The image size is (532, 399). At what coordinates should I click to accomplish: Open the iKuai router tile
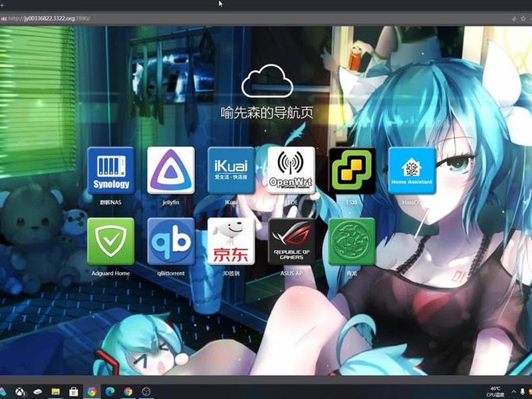tap(231, 170)
